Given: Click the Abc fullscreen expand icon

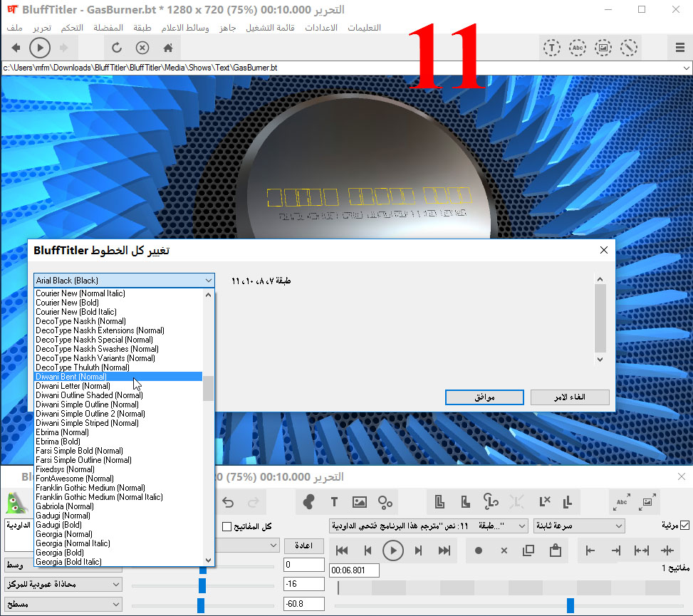Looking at the screenshot, I should [x=622, y=502].
